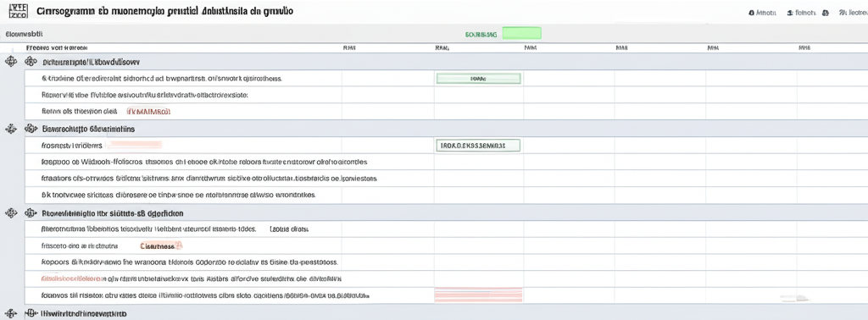Click the orange tag with a warning icon, third group
868x320 pixels.
point(161,246)
